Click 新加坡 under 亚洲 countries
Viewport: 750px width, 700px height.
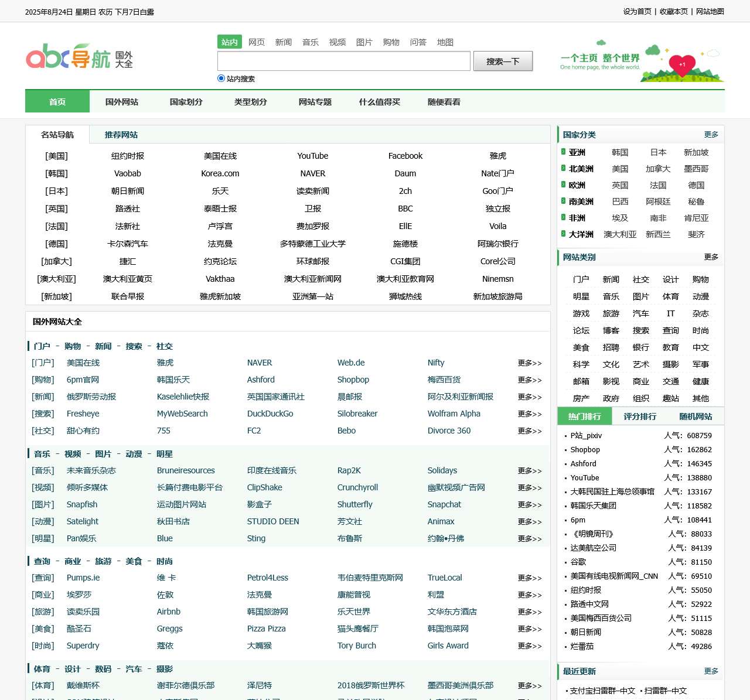(x=697, y=152)
